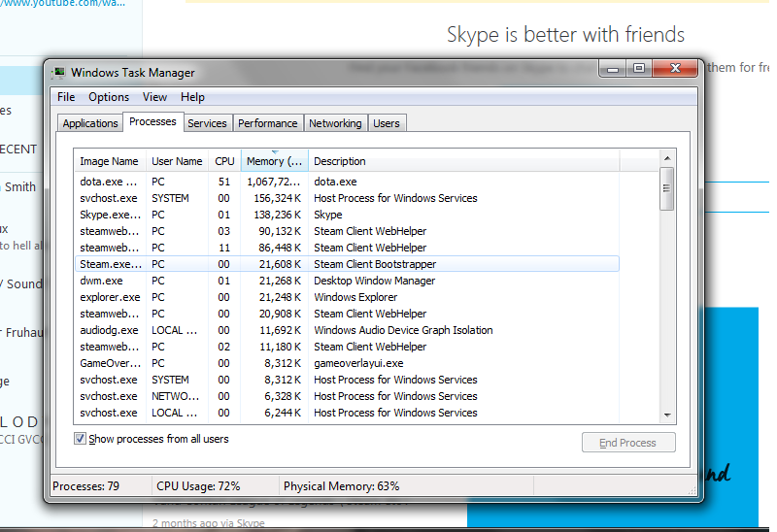Sort by User Name column header

[177, 161]
